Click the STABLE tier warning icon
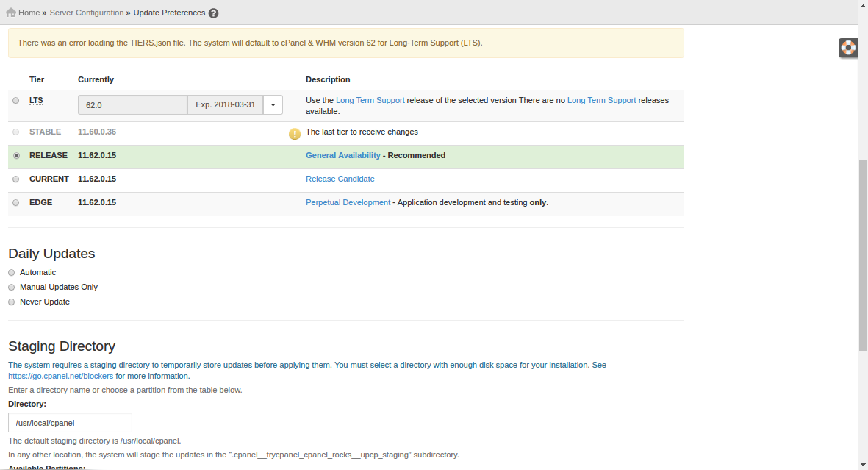The image size is (868, 470). (x=295, y=134)
